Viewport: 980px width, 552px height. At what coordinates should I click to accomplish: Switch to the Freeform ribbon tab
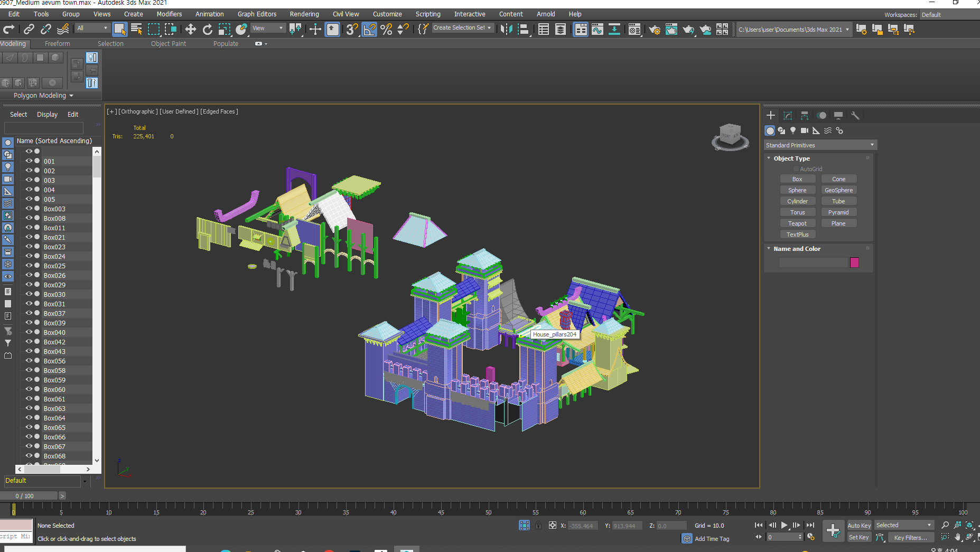click(x=57, y=44)
